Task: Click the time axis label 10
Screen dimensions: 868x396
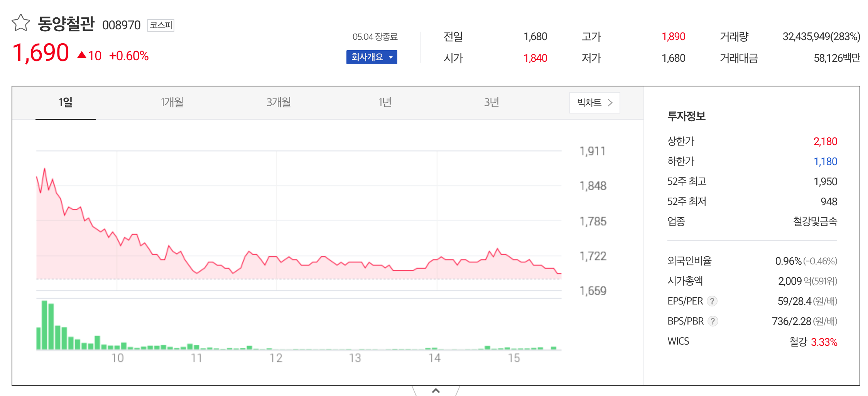Action: (118, 358)
